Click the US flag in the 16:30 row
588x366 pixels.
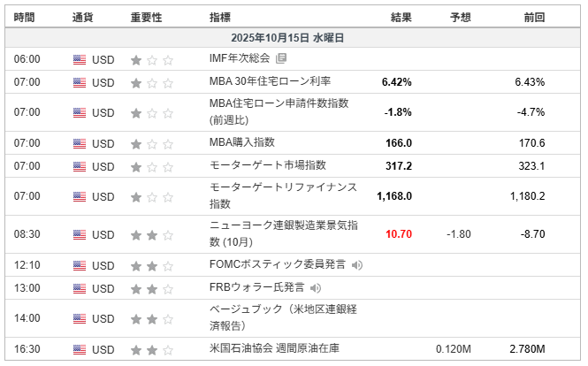pyautogui.click(x=80, y=350)
